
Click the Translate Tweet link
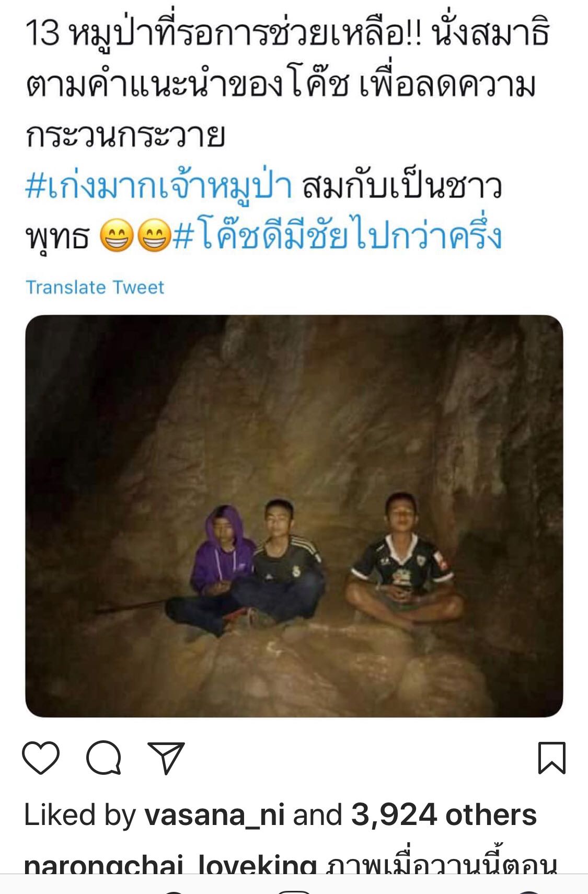pos(95,287)
